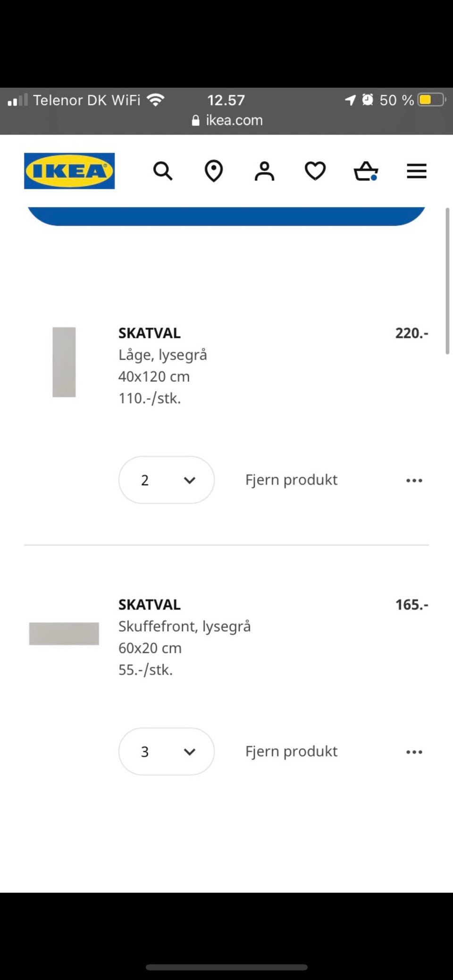
Task: Click Fjern produkt for the Låge item
Action: coord(291,480)
